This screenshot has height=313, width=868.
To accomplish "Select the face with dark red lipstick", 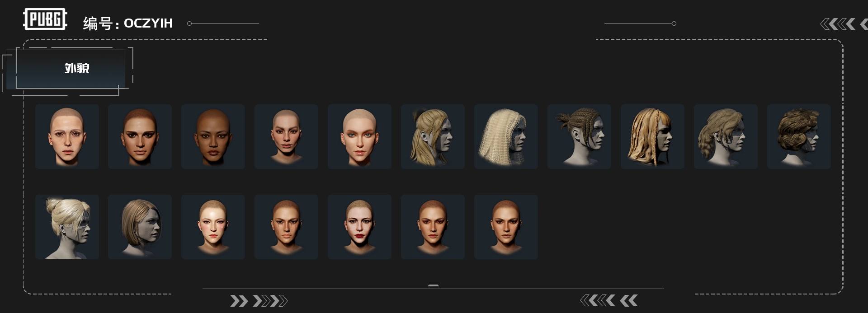I will pyautogui.click(x=360, y=227).
